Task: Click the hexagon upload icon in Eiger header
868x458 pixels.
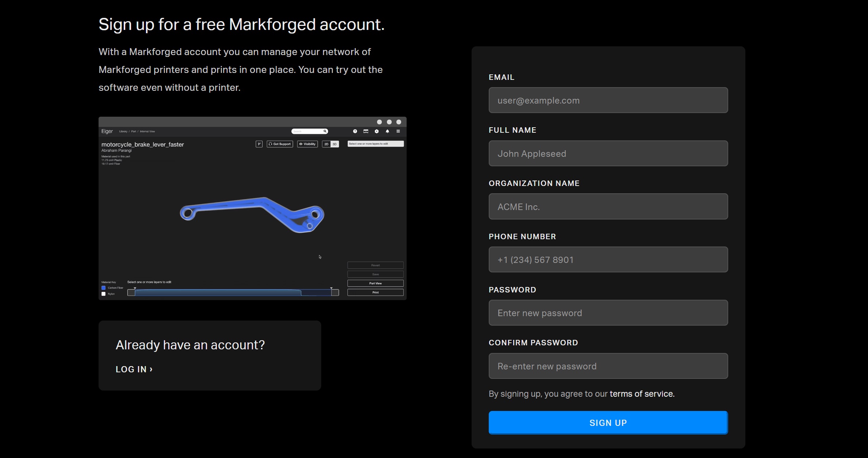Action: (x=377, y=131)
